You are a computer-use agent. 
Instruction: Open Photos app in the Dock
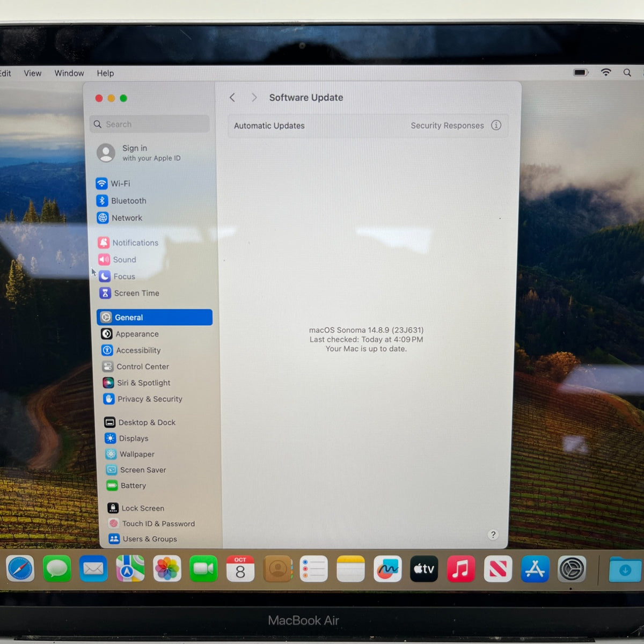point(167,569)
